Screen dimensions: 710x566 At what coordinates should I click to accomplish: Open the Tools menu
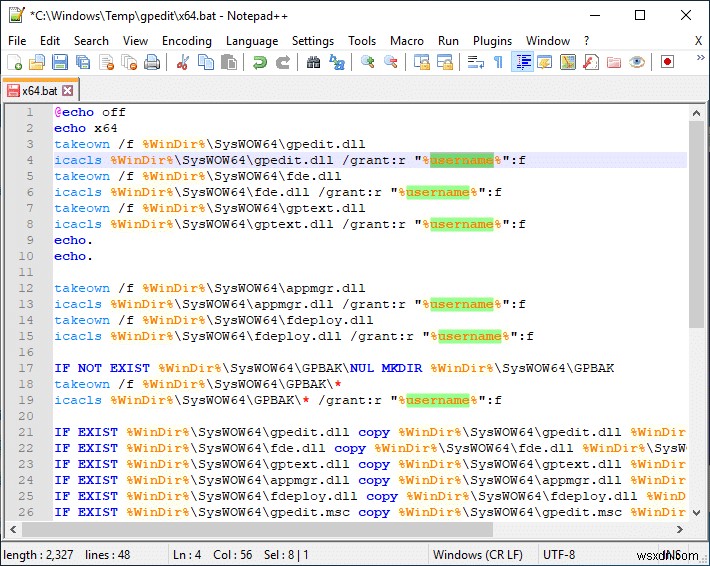click(362, 41)
